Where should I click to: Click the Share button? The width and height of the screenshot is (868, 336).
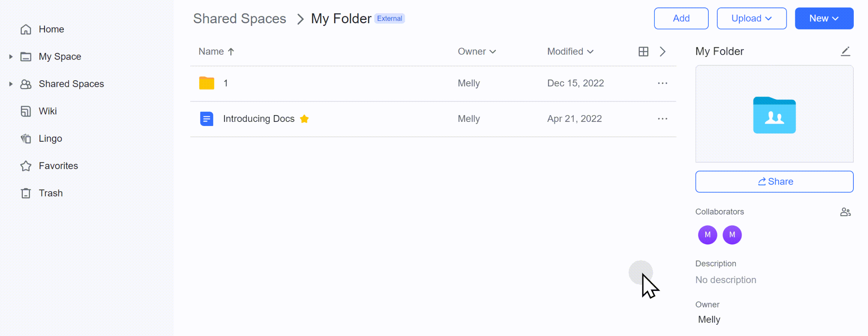click(x=774, y=182)
